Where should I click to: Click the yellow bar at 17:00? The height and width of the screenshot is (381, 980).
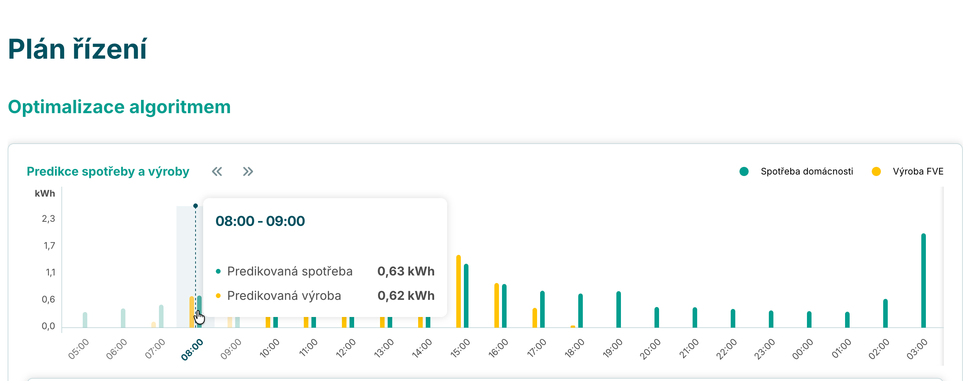[534, 318]
